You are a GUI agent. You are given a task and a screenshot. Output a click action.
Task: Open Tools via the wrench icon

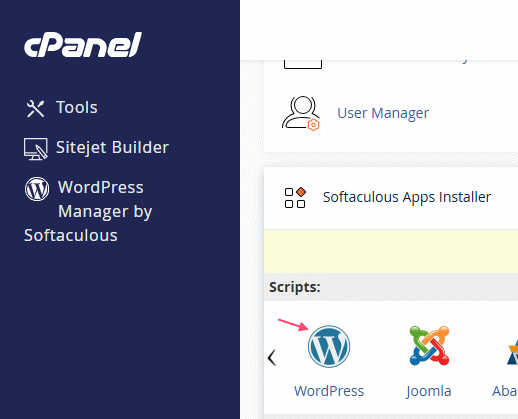coord(35,109)
